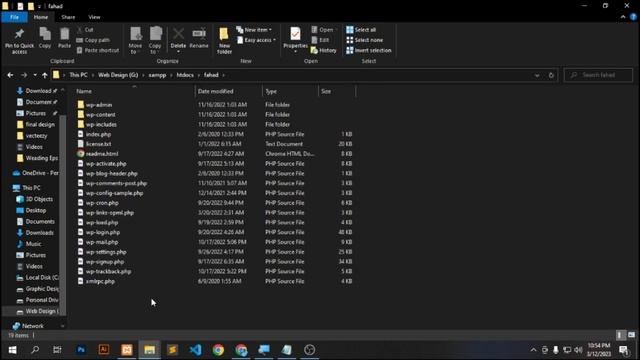The image size is (640, 360).
Task: Click the Delete ribbon icon
Action: coord(178,34)
